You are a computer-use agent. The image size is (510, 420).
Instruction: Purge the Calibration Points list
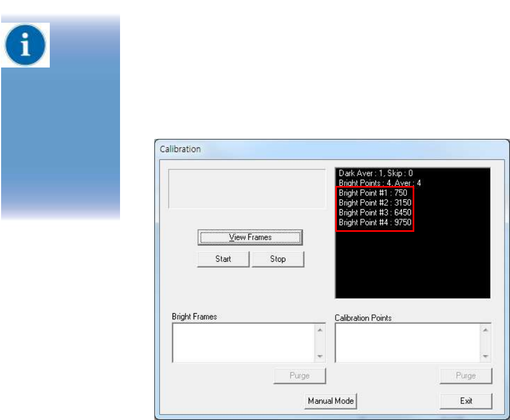[x=466, y=376]
